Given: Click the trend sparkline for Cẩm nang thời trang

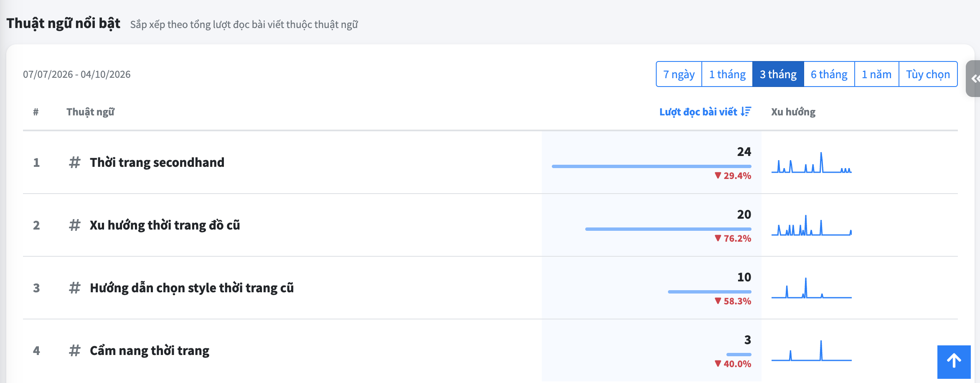Looking at the screenshot, I should (x=811, y=350).
